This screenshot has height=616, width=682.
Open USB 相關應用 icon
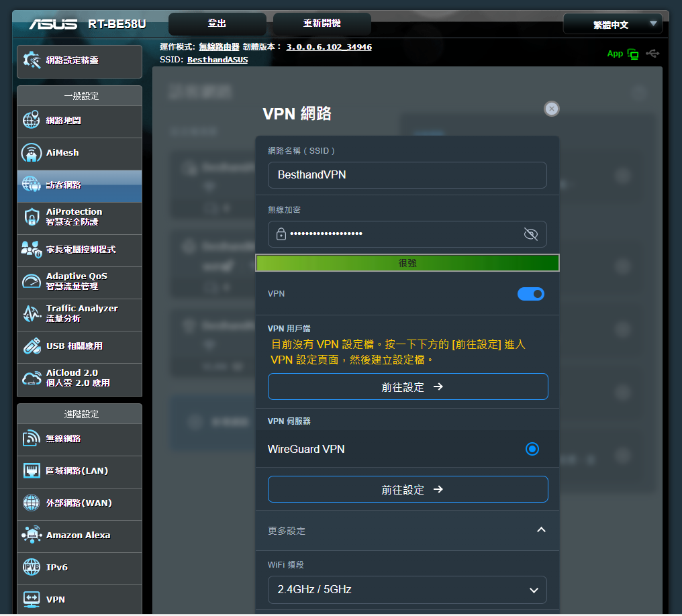coord(32,346)
